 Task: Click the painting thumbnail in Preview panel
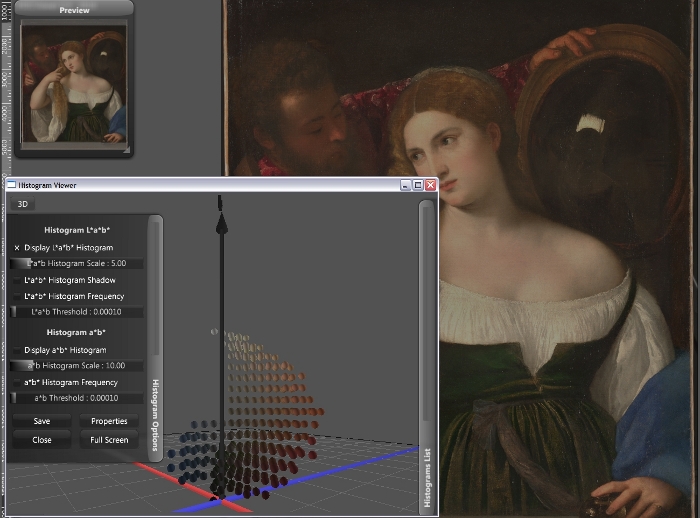[74, 84]
